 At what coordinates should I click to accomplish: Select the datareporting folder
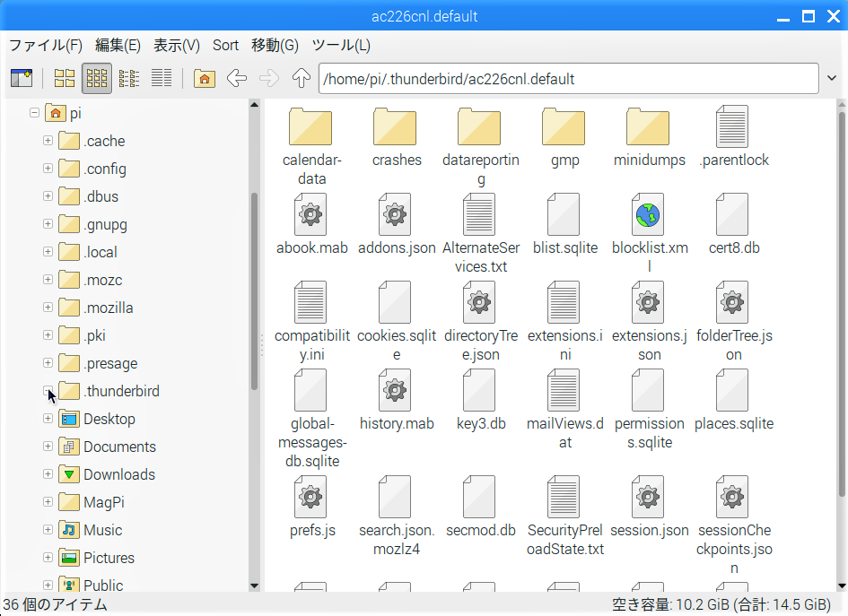click(x=480, y=146)
